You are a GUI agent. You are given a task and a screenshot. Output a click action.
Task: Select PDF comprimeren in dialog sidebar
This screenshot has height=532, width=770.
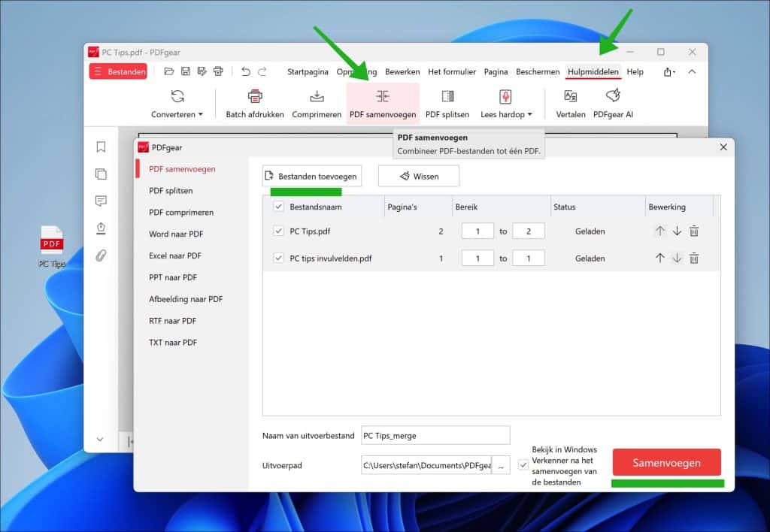pyautogui.click(x=181, y=212)
